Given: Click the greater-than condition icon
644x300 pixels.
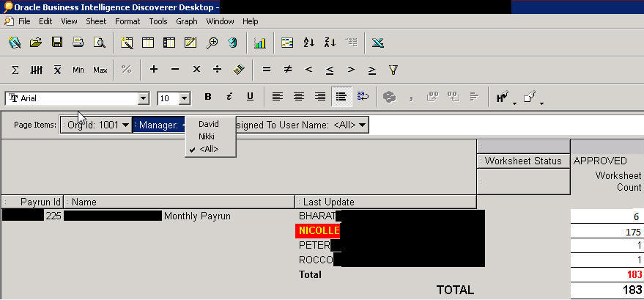Looking at the screenshot, I should tap(351, 70).
